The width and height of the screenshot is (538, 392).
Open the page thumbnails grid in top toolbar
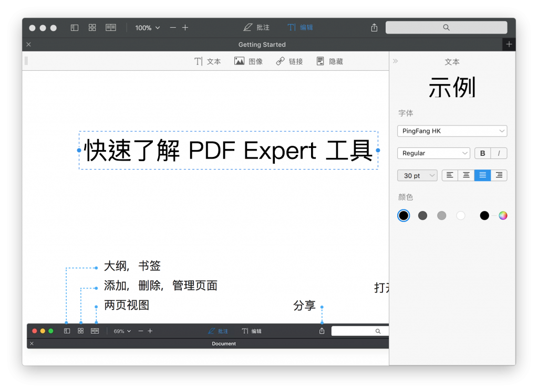(x=92, y=28)
